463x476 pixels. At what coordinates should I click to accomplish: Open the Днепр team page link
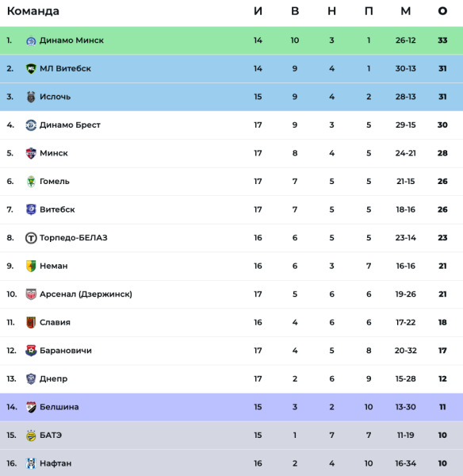click(x=53, y=379)
